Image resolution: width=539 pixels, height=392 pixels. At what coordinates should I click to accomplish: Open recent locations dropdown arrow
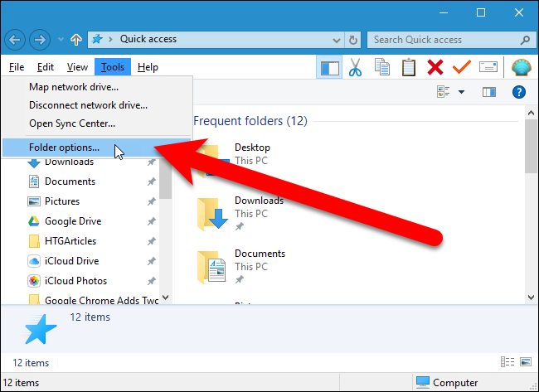click(61, 40)
